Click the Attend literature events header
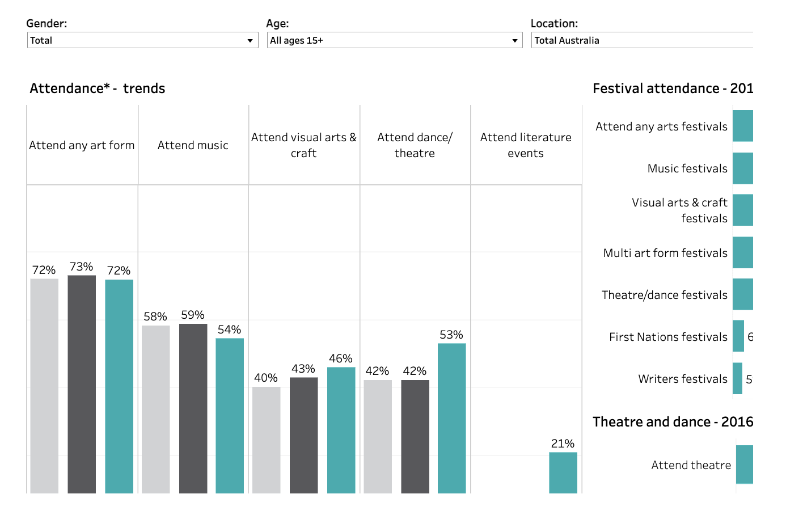Viewport: 803px width, 532px height. [526, 145]
